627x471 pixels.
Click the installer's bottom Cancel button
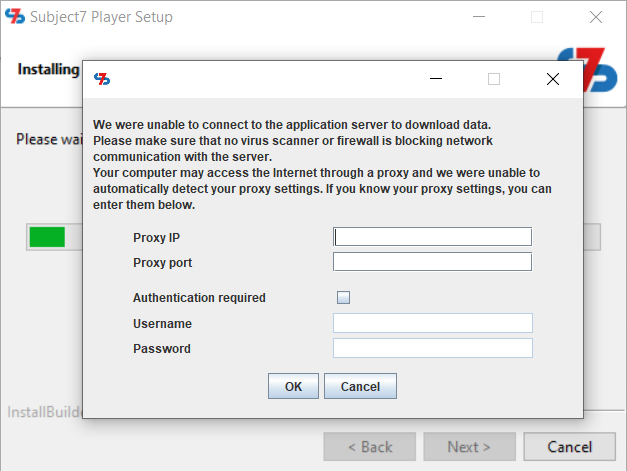coord(569,447)
